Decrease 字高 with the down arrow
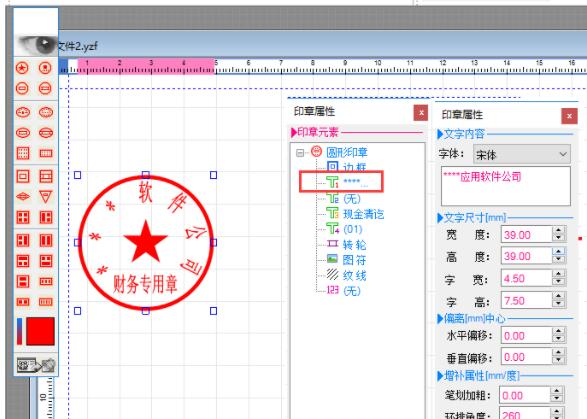Viewport: 587px width, 419px height. tap(559, 304)
